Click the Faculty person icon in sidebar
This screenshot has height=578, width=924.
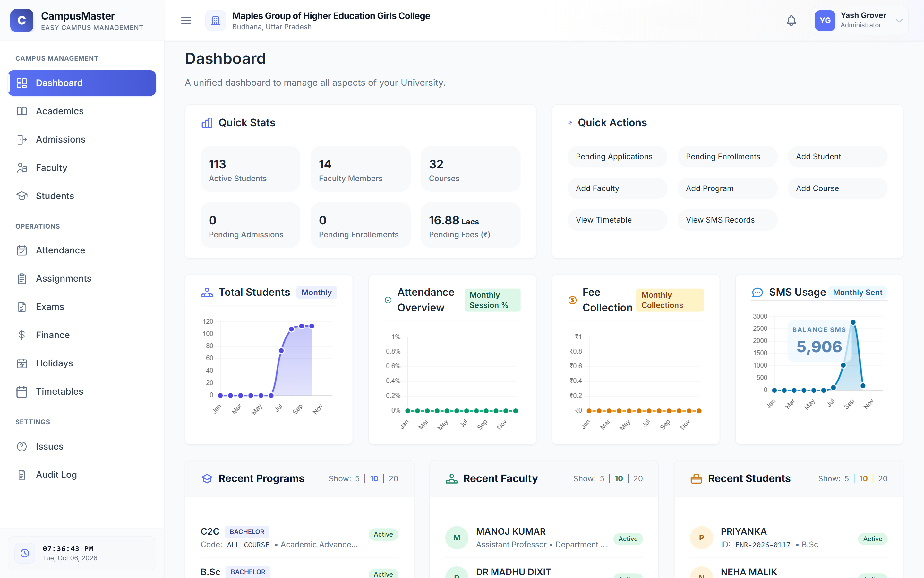[22, 168]
